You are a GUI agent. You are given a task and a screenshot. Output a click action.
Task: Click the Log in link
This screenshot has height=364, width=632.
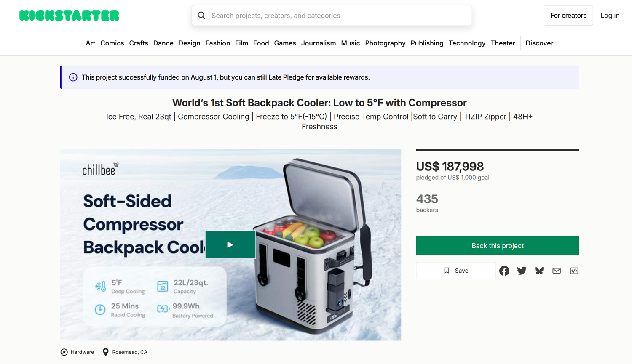pyautogui.click(x=610, y=16)
